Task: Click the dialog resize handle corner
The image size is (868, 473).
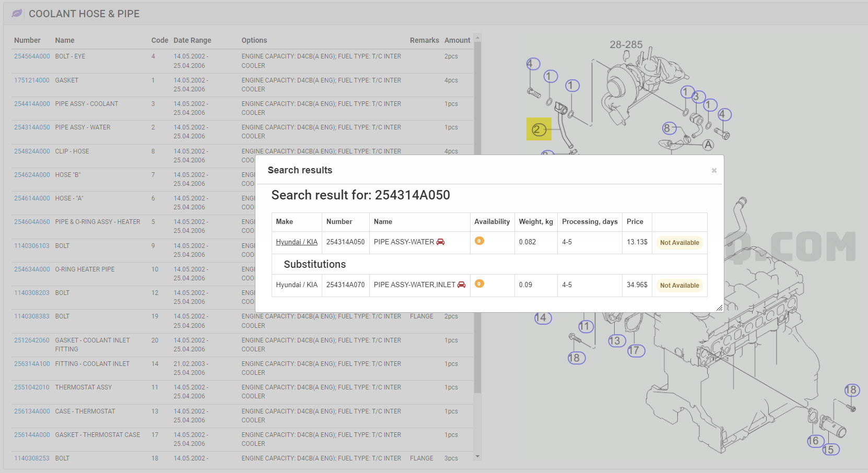Action: pos(720,308)
